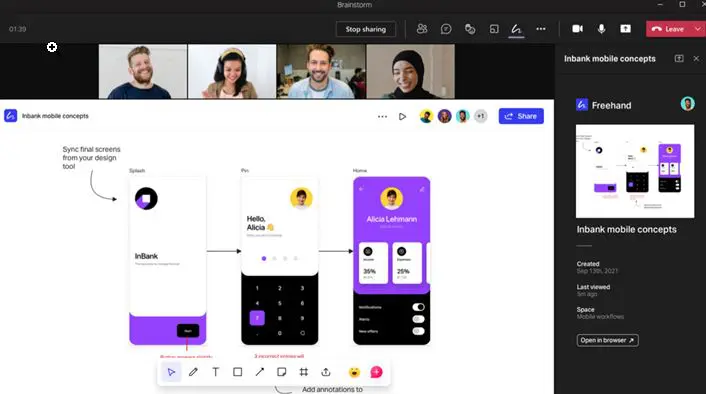
Task: Click the upload image tool
Action: click(326, 372)
